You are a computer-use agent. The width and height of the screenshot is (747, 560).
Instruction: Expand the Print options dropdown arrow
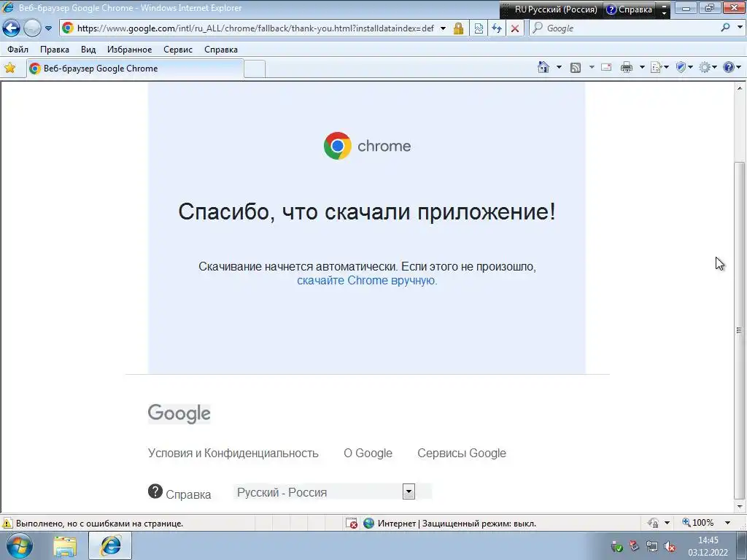pyautogui.click(x=642, y=67)
